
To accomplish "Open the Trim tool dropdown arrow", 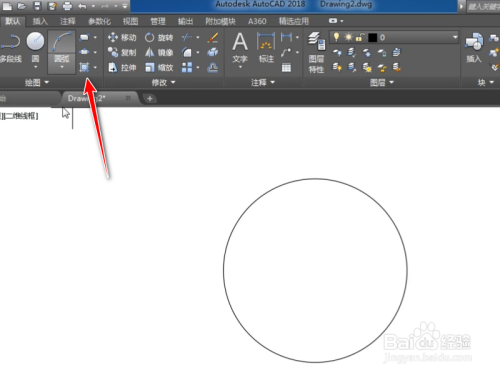I will point(198,37).
